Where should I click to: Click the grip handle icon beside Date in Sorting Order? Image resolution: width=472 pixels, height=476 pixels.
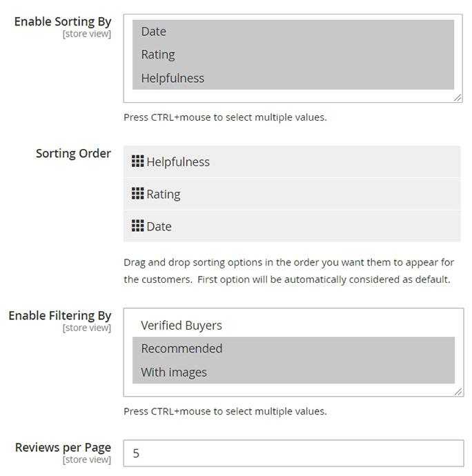tap(137, 226)
